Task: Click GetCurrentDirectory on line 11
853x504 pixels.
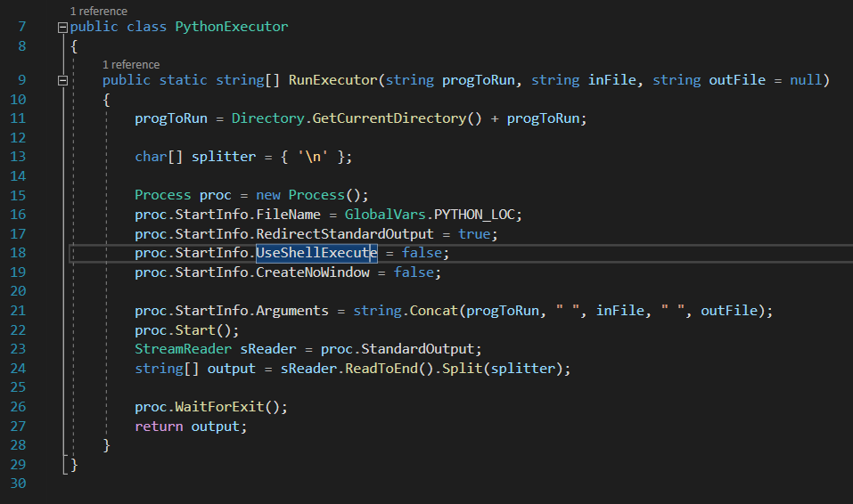Action: tap(390, 118)
